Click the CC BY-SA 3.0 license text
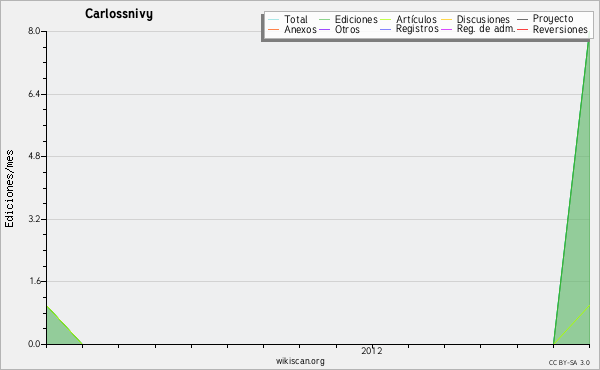 pyautogui.click(x=569, y=363)
